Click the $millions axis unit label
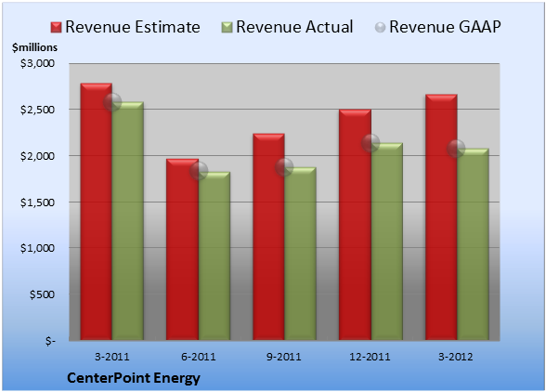This screenshot has width=546, height=392. pyautogui.click(x=34, y=47)
